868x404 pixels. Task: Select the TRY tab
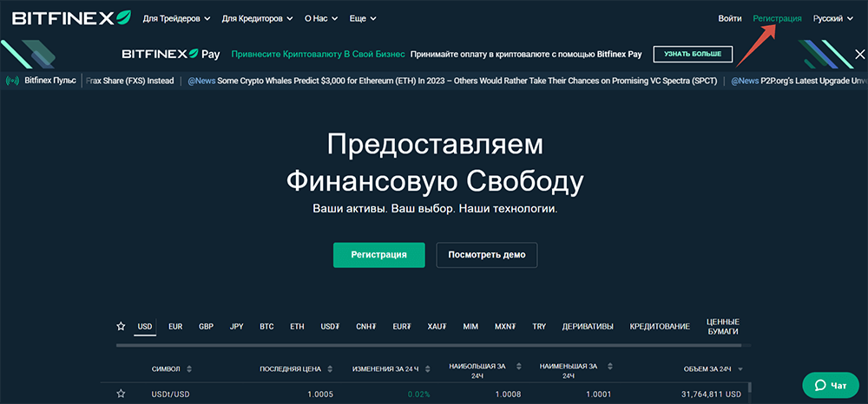tap(539, 327)
